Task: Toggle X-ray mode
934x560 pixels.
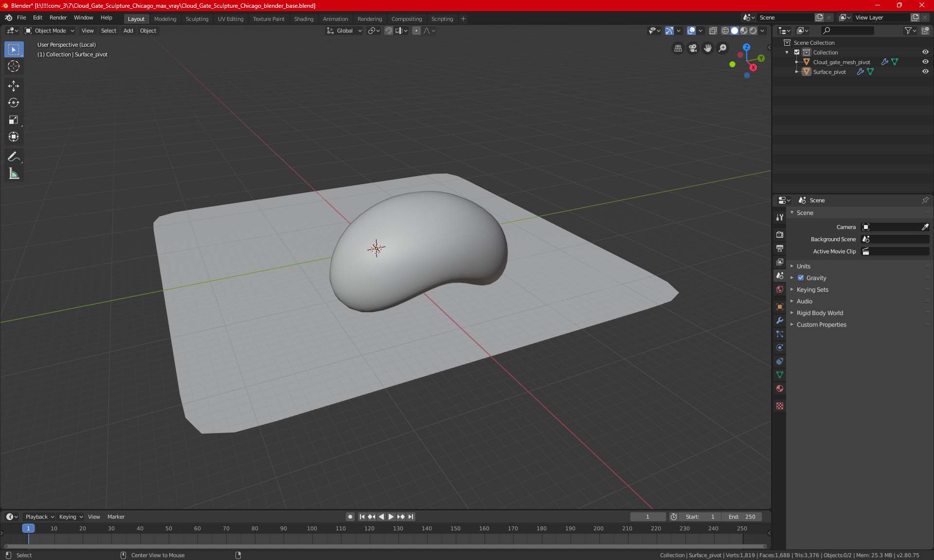Action: (x=713, y=31)
